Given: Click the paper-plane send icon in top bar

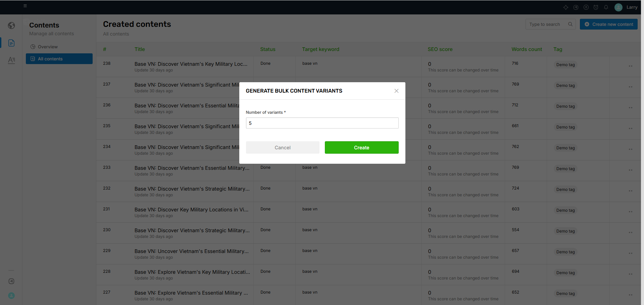Looking at the screenshot, I should click(576, 7).
